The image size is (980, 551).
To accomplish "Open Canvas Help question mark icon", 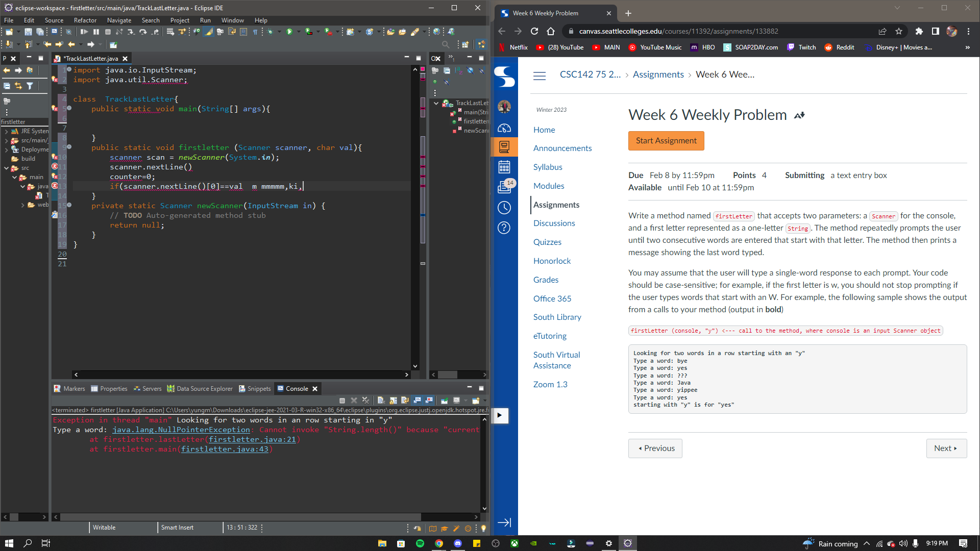I will tap(504, 228).
